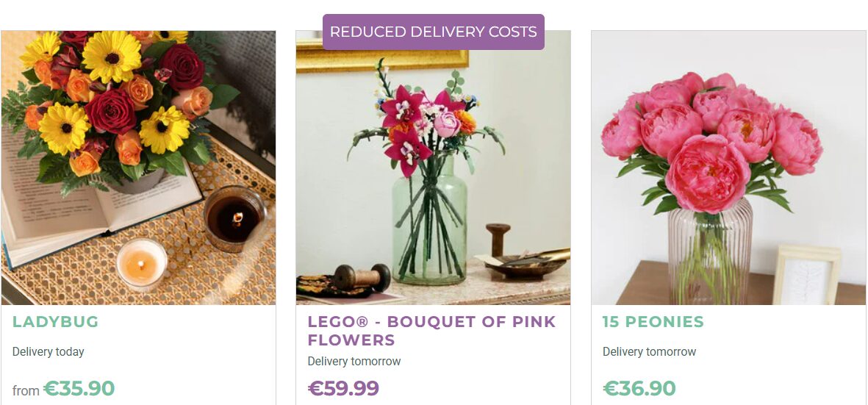Click "Delivery tomorrow" under the LEGO bouquet

(x=354, y=362)
